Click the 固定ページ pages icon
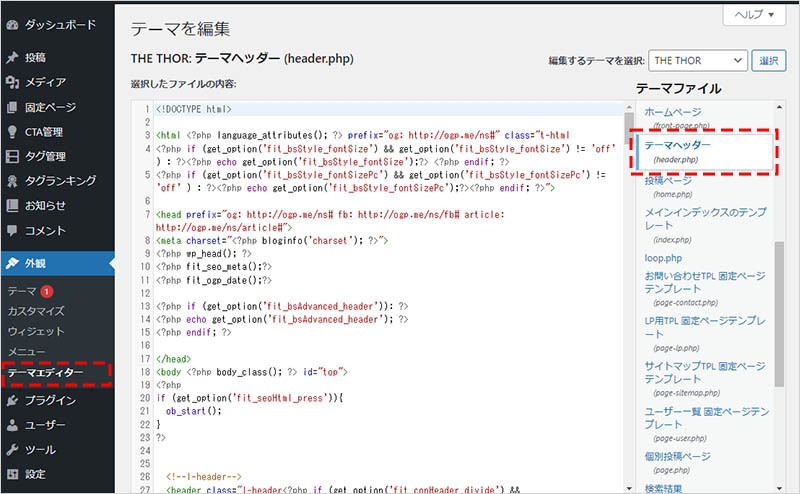 (12, 107)
